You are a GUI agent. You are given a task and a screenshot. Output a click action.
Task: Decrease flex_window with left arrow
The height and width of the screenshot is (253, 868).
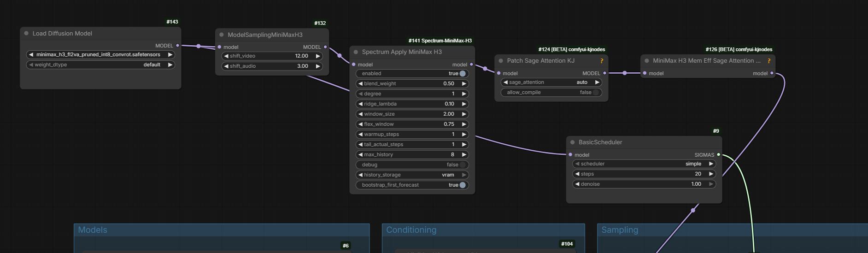(x=360, y=124)
